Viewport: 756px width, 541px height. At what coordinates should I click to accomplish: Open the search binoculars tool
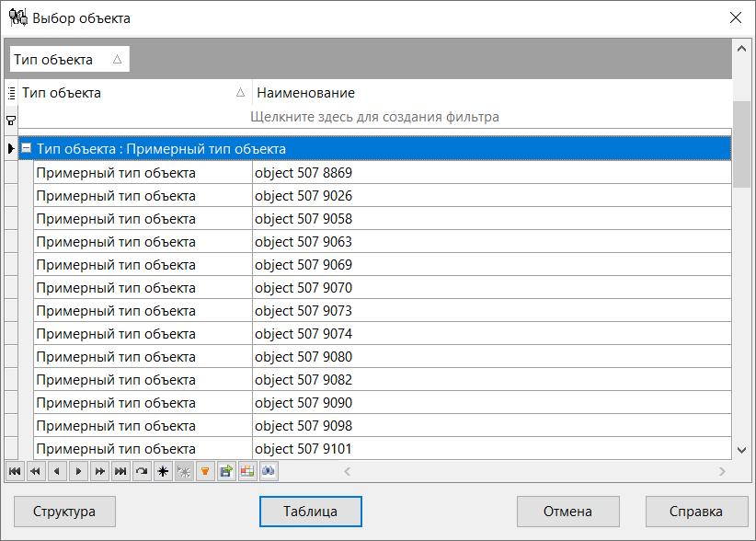click(x=269, y=471)
